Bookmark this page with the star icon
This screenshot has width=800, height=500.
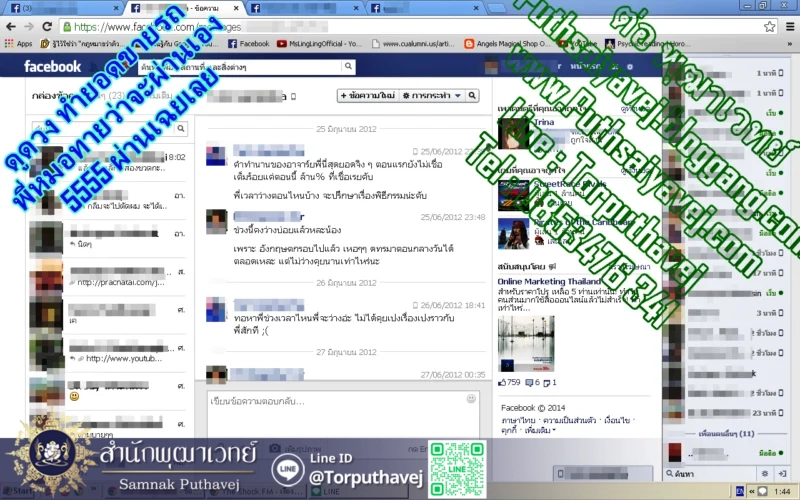(769, 27)
